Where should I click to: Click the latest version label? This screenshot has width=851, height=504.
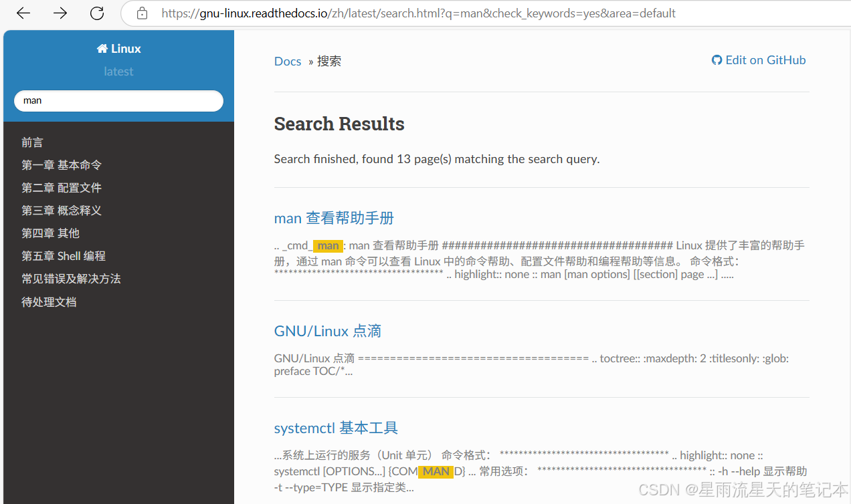(118, 72)
